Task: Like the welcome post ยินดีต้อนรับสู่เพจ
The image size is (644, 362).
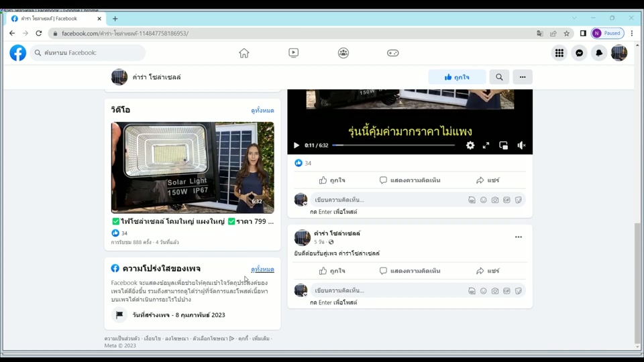Action: tap(332, 271)
